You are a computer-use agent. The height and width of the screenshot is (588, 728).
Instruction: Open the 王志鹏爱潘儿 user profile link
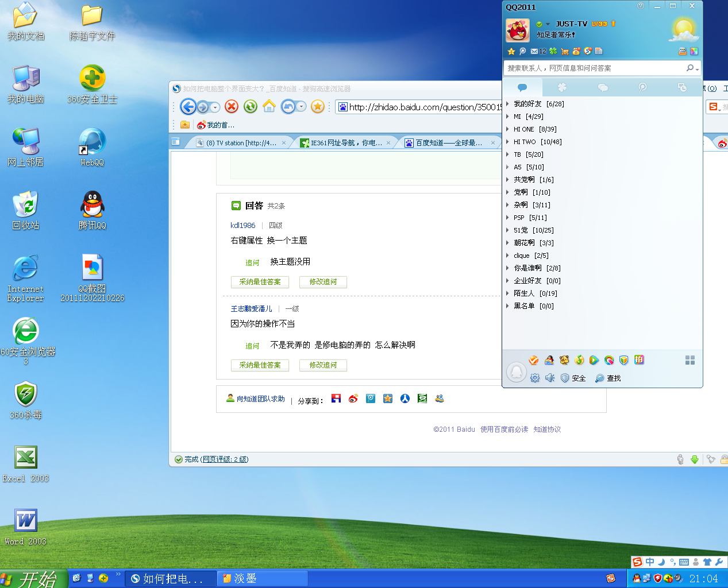(x=251, y=309)
